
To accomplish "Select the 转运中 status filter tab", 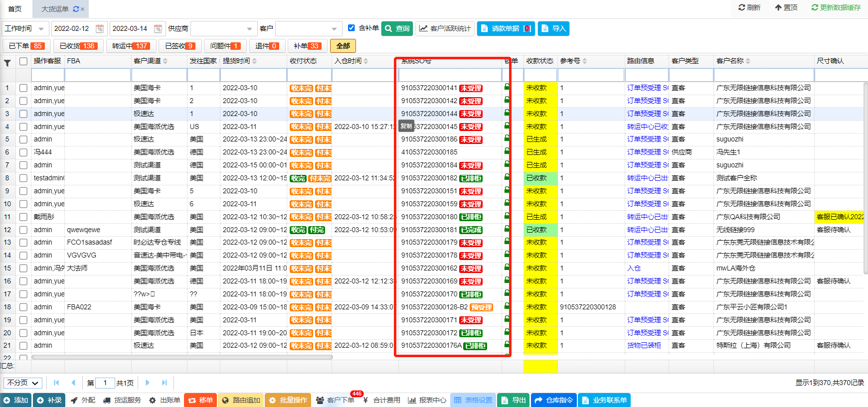I will pyautogui.click(x=130, y=46).
